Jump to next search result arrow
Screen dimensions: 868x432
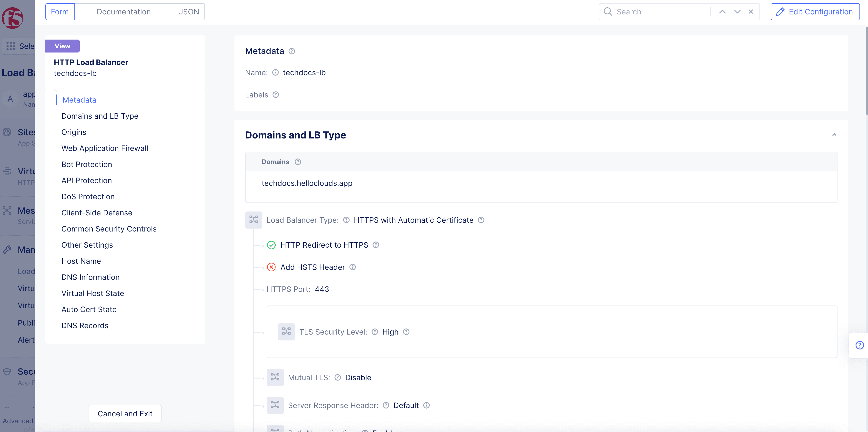click(x=737, y=12)
